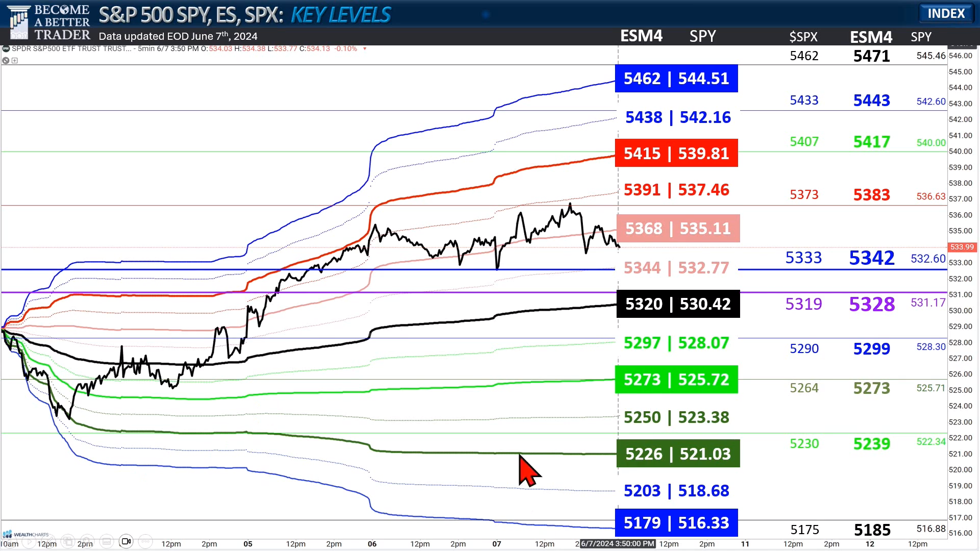Select the 5297 | 528.07 level label
This screenshot has width=980, height=551.
(x=676, y=343)
